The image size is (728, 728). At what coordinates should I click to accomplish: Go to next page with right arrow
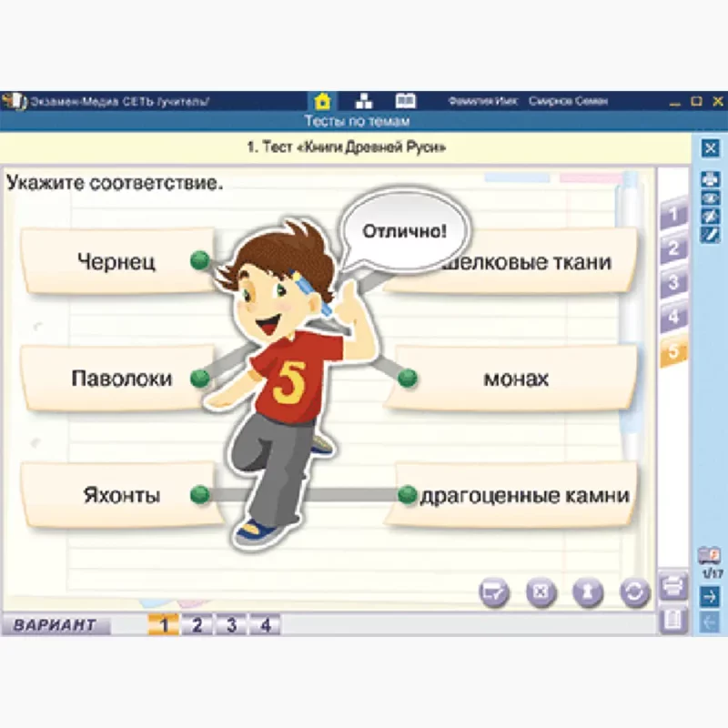point(710,596)
